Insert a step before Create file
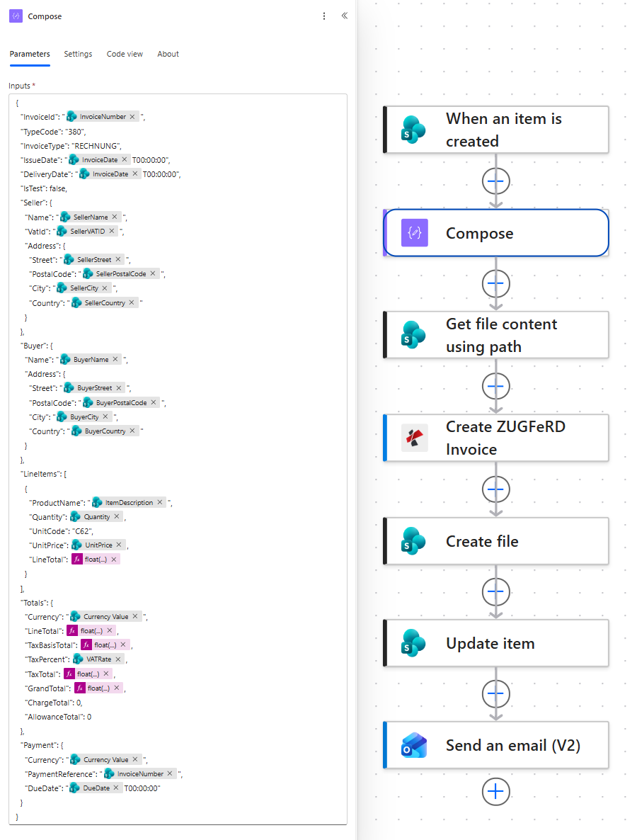Image resolution: width=637 pixels, height=840 pixels. 495,489
